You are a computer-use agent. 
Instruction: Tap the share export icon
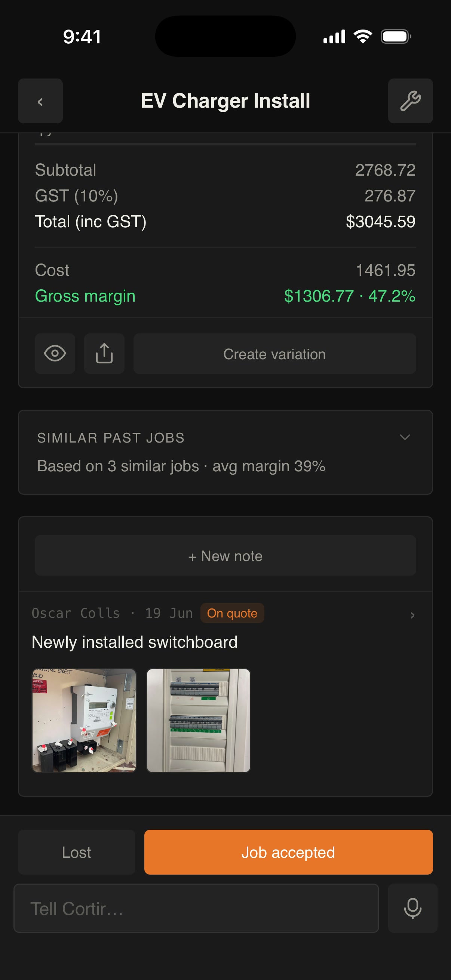104,354
